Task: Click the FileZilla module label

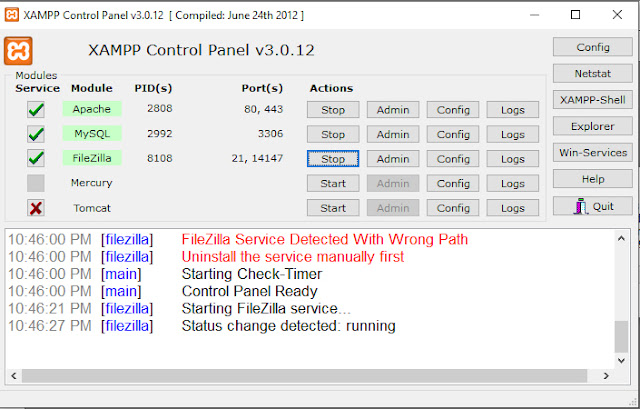Action: tap(92, 158)
